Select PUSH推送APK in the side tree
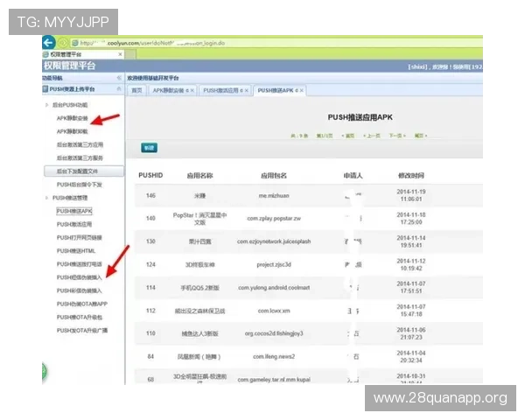This screenshot has width=525, height=420. 74,211
